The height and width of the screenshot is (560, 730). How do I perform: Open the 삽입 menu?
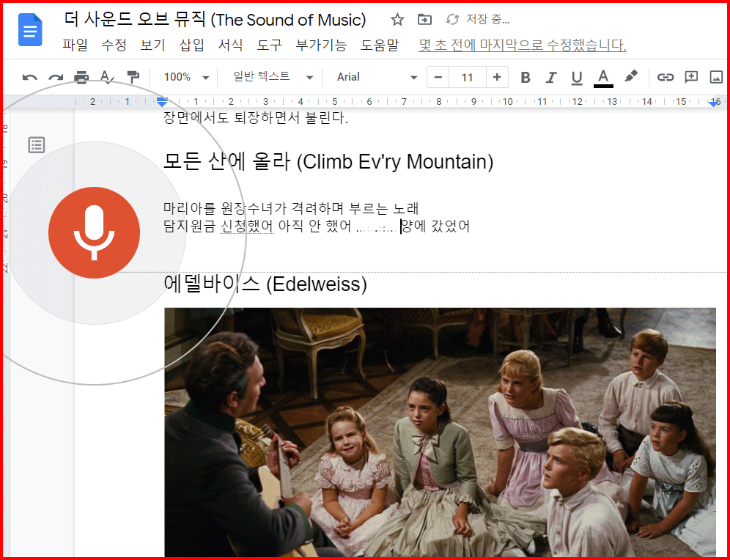[192, 45]
